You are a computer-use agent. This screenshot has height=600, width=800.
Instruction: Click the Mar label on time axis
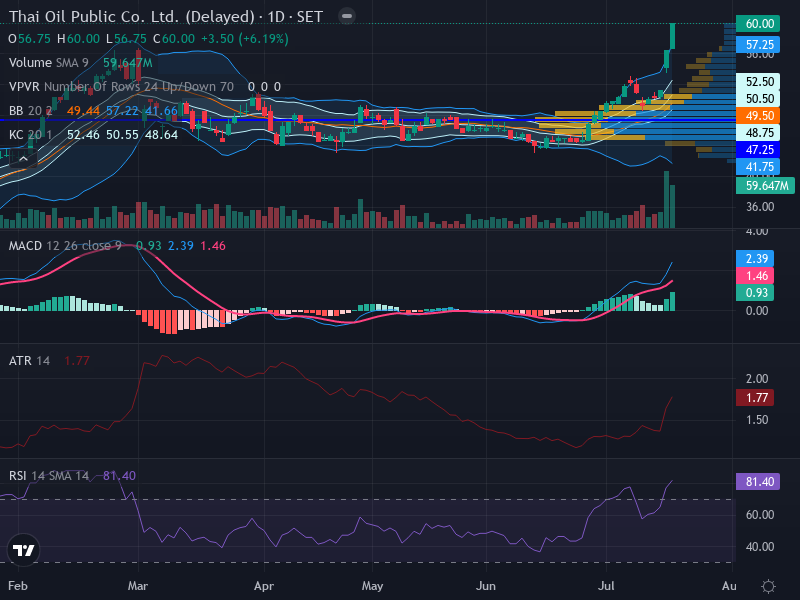click(x=138, y=586)
